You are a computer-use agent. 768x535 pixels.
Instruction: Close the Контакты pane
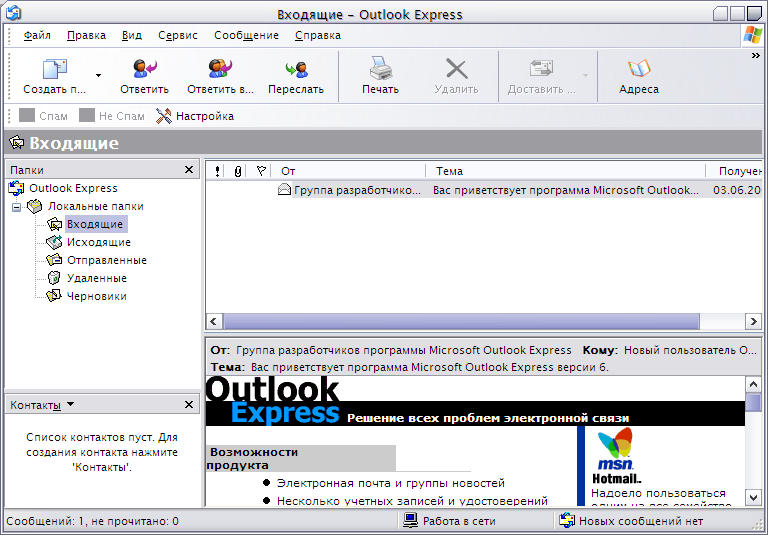point(189,405)
